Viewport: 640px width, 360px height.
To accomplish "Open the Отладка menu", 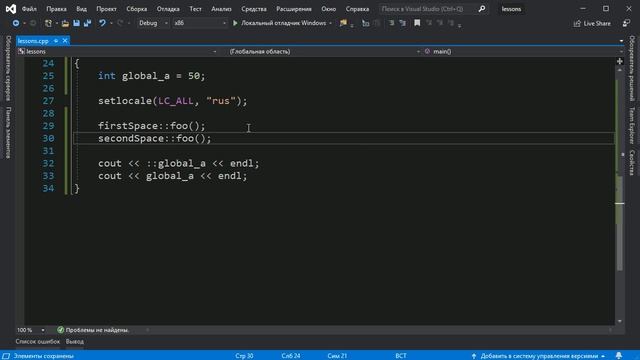I will (168, 9).
